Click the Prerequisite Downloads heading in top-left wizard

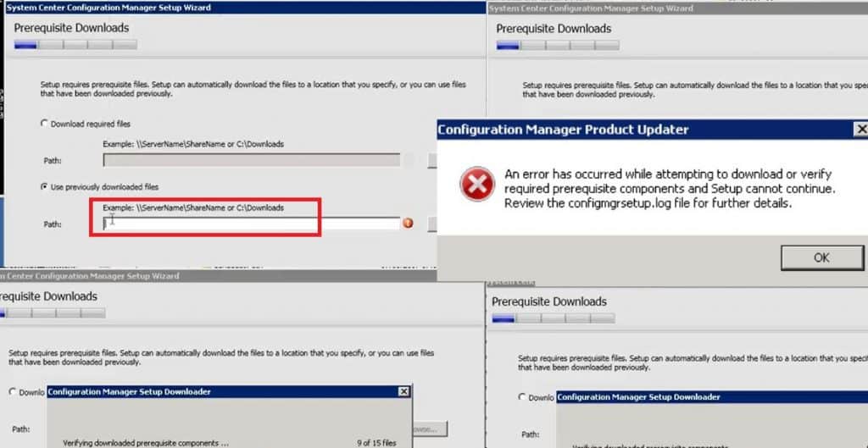[x=71, y=28]
